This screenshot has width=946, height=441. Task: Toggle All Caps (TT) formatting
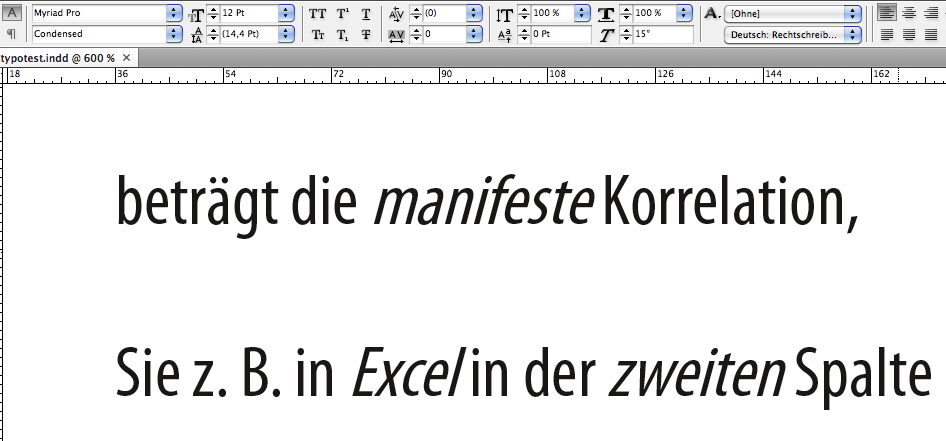(317, 14)
